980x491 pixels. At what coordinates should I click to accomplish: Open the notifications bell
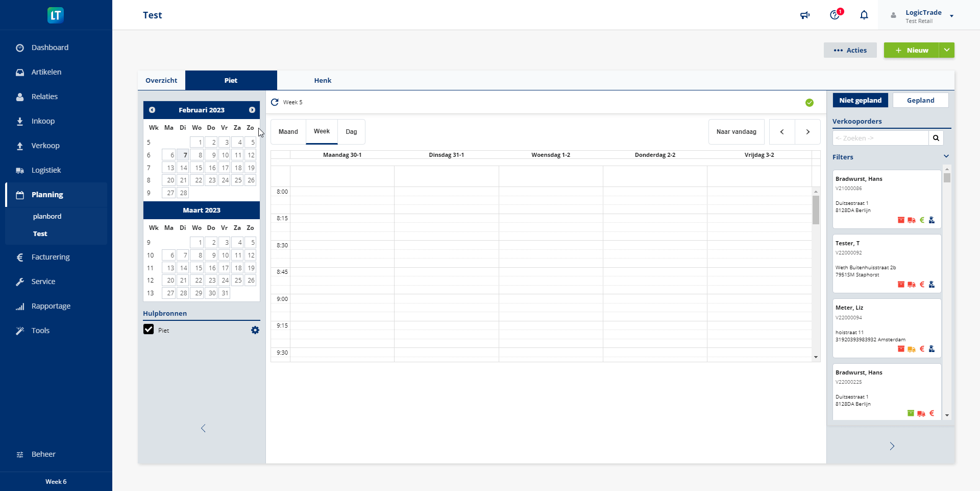click(x=864, y=15)
